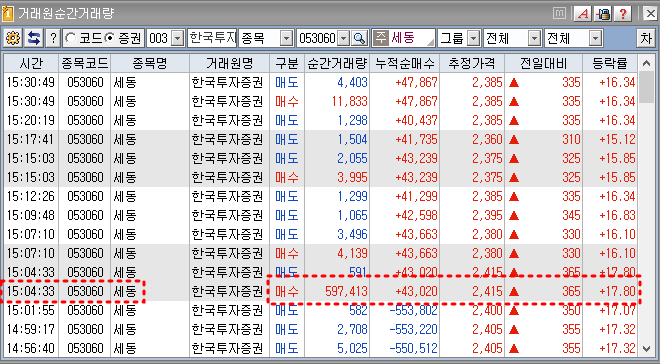Viewport: 660px width, 364px height.
Task: Select the 14:56:40 time cell
Action: (31, 348)
